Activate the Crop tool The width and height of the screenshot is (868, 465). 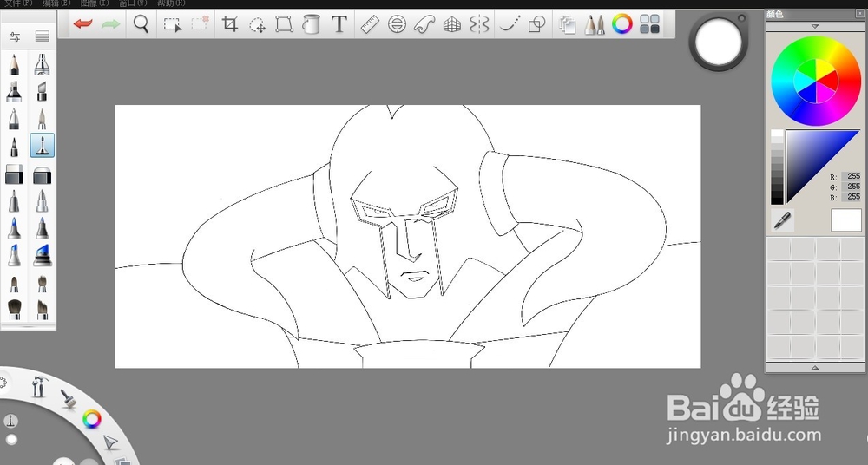[x=230, y=23]
